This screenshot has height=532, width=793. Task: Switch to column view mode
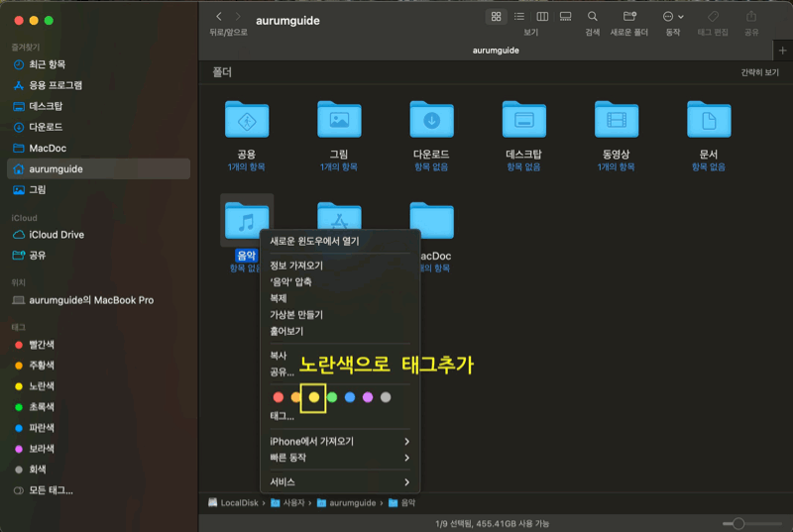point(542,17)
